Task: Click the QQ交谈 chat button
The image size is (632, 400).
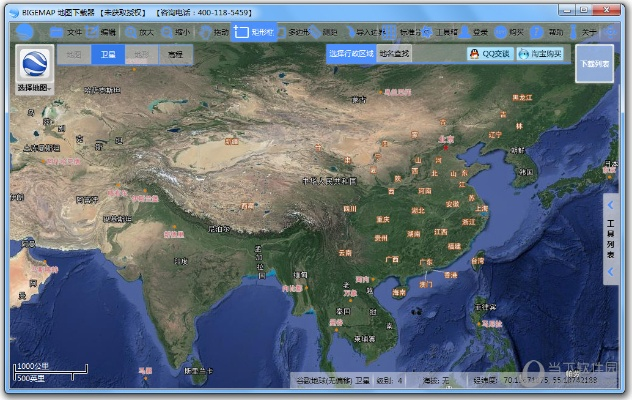Action: (x=490, y=54)
